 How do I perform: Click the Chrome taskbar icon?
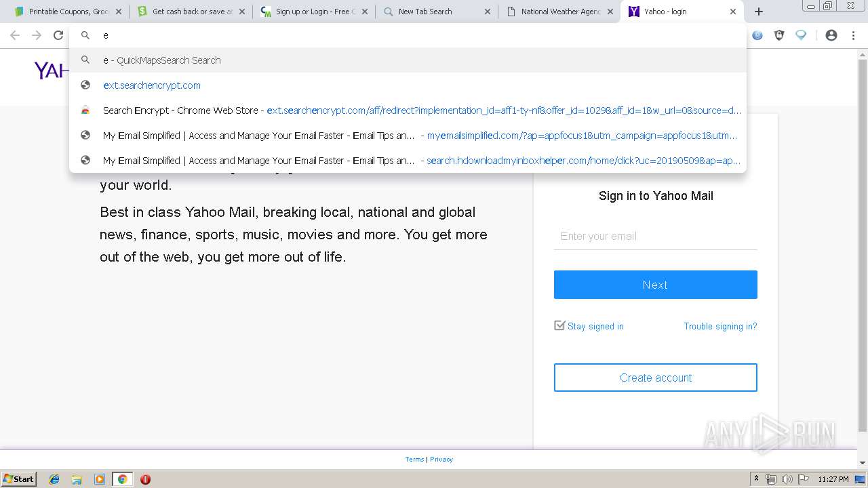[x=122, y=479]
